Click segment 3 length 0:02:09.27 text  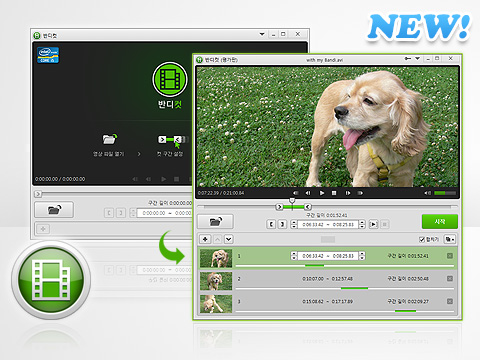tap(418, 302)
